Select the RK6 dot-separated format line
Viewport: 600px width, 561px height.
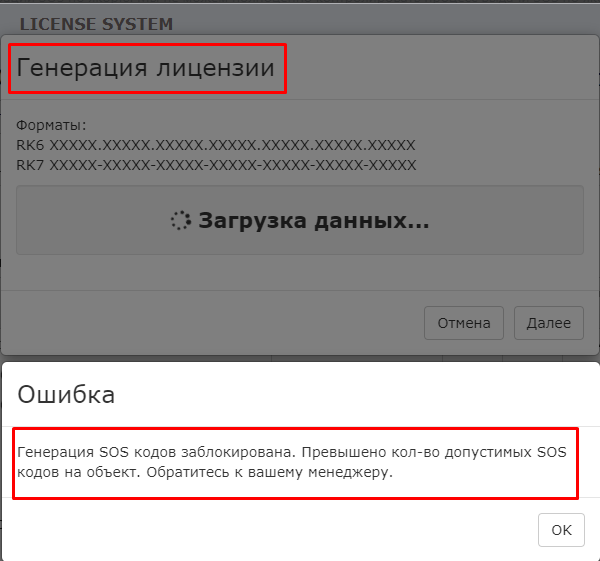tap(216, 145)
